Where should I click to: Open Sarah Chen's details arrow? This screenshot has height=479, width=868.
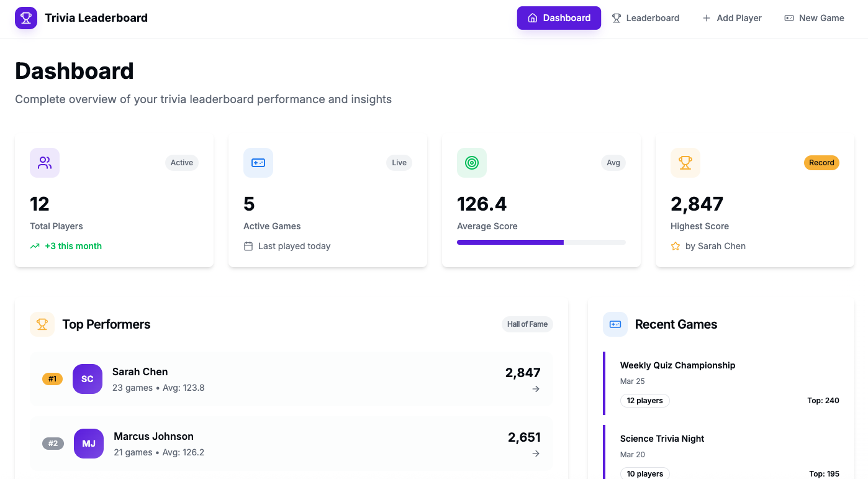tap(536, 389)
